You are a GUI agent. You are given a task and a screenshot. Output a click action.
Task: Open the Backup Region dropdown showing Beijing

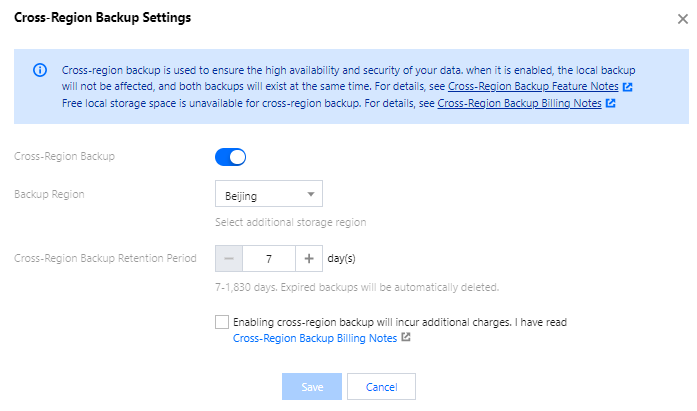coord(268,193)
